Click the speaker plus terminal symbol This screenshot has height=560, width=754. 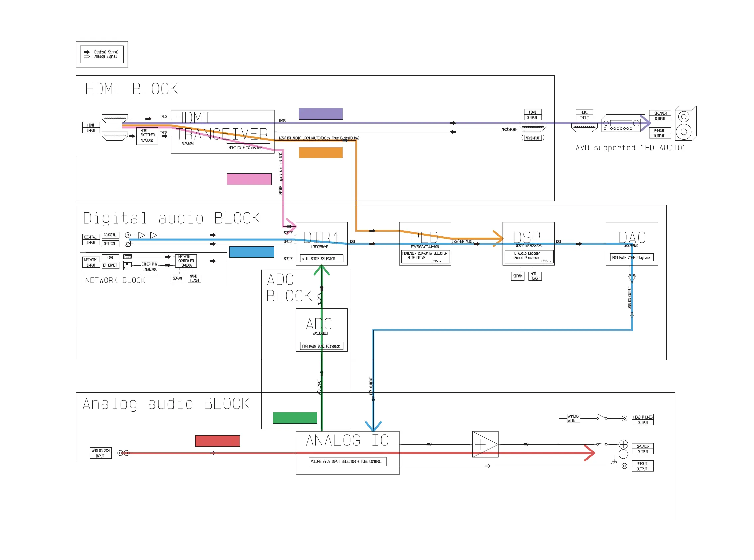[x=623, y=444]
